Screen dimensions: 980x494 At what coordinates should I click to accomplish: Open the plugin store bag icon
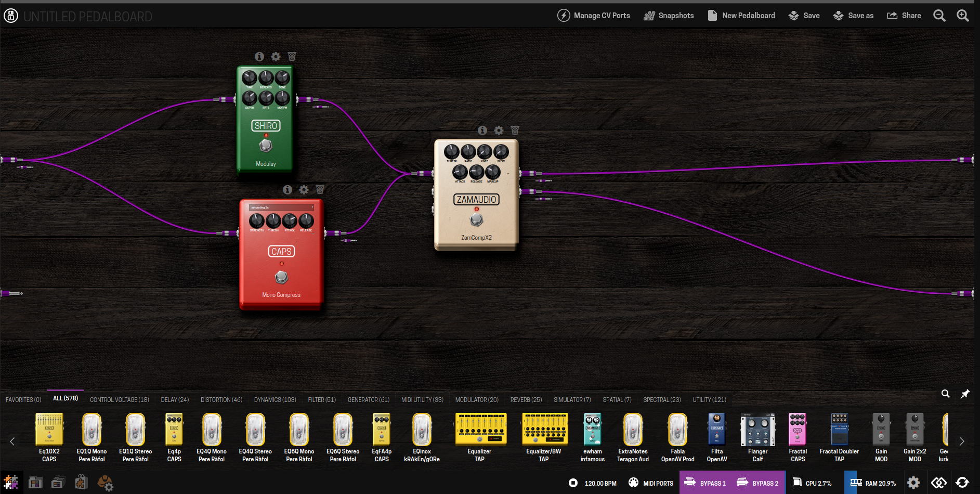[81, 482]
